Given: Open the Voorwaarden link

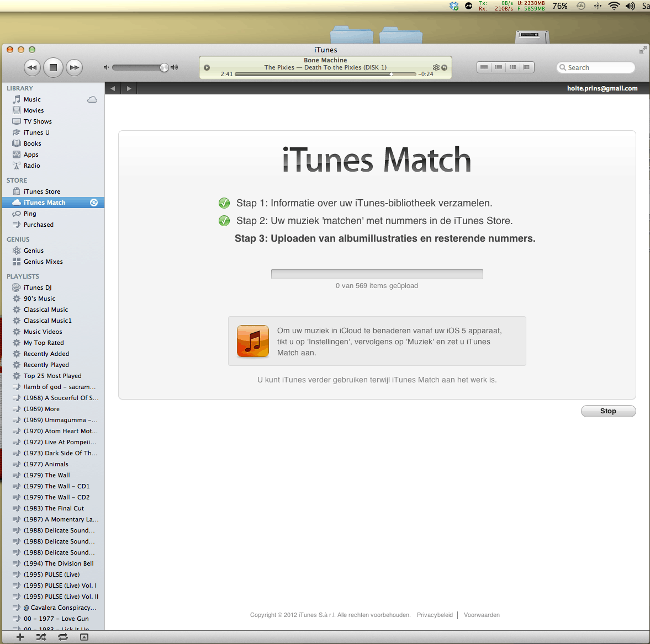Looking at the screenshot, I should [482, 615].
